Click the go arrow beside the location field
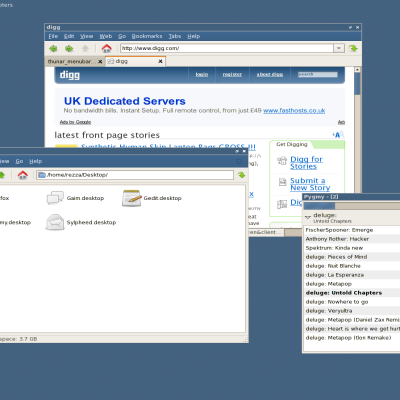 241,175
